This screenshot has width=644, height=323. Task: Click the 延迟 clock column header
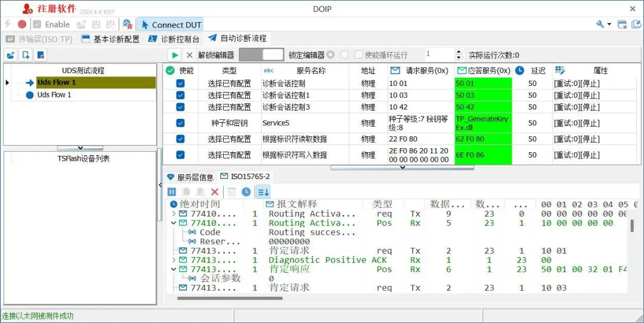(532, 70)
